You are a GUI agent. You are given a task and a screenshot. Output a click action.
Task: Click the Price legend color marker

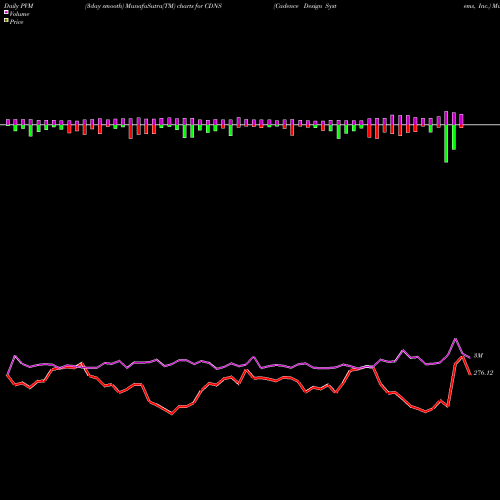point(6,20)
